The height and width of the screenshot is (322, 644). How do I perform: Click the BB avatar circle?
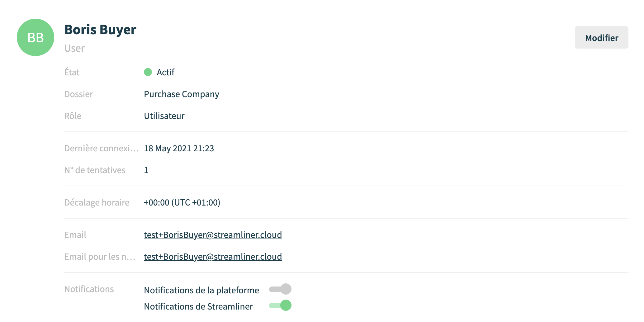pos(36,37)
